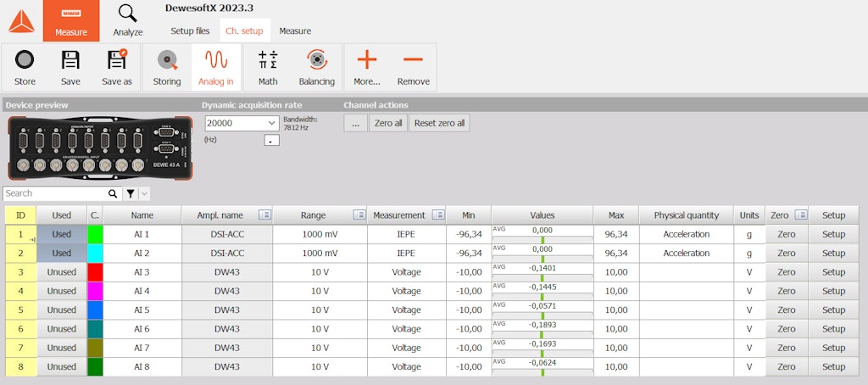Select the Analog in module
The image size is (868, 385).
point(216,67)
